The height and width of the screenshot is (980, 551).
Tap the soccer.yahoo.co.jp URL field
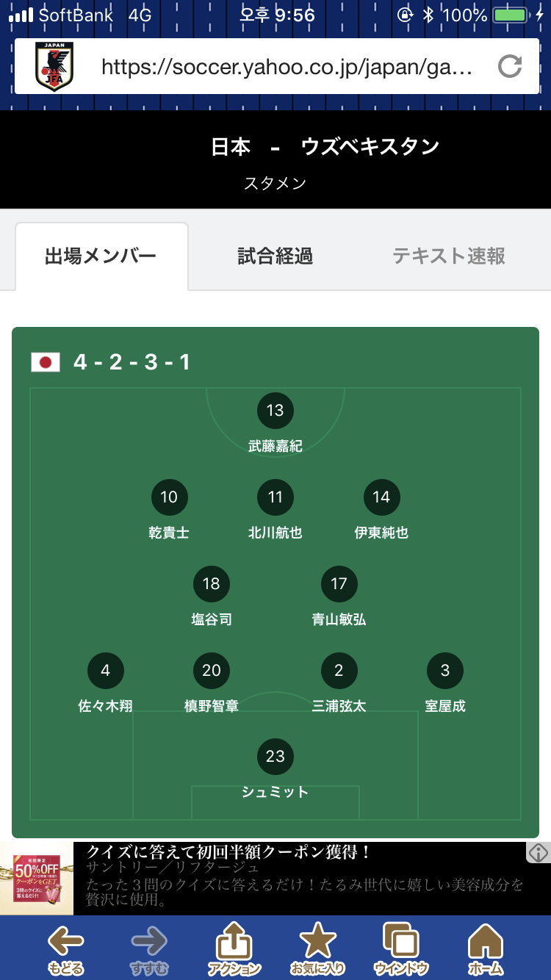click(x=287, y=68)
